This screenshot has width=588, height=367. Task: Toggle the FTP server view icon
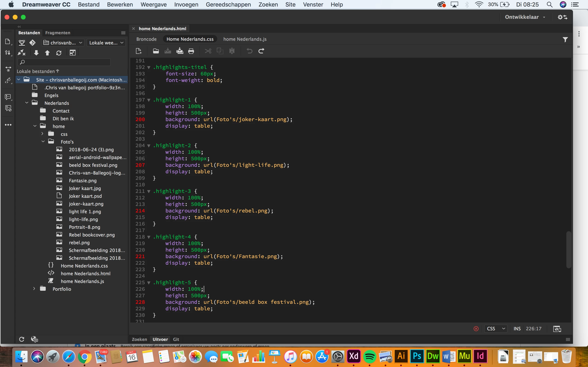tap(22, 43)
